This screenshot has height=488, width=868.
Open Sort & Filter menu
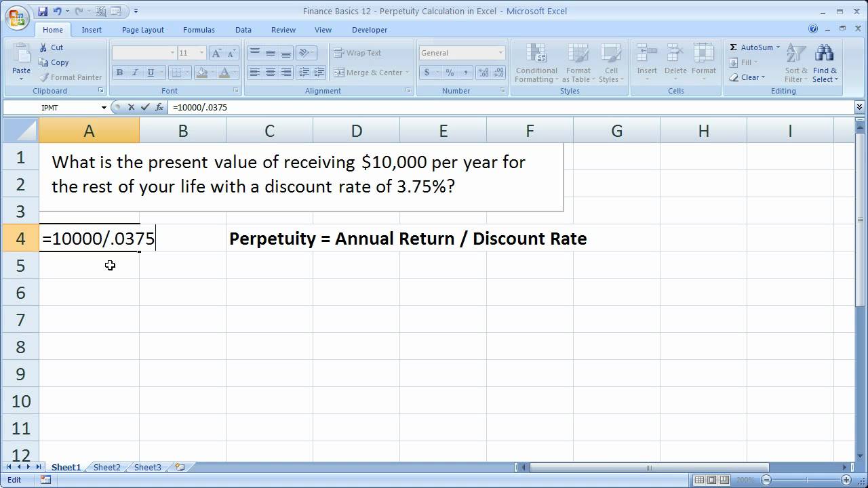(796, 64)
